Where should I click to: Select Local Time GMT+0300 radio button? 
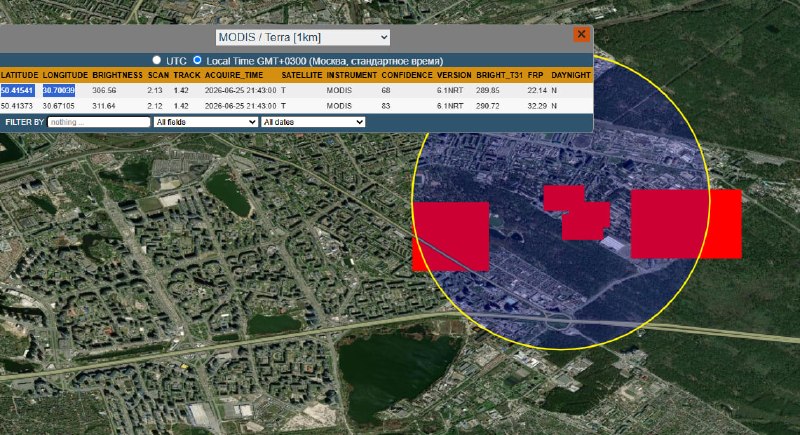[197, 60]
